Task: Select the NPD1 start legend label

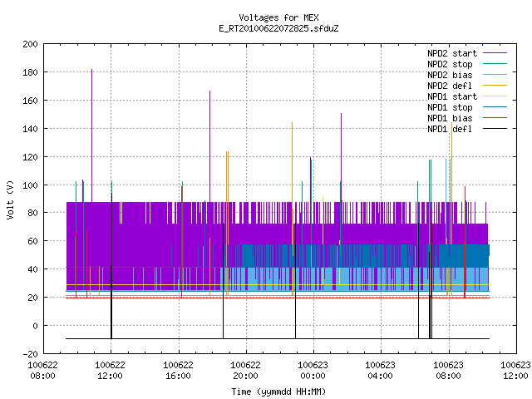Action: [452, 96]
